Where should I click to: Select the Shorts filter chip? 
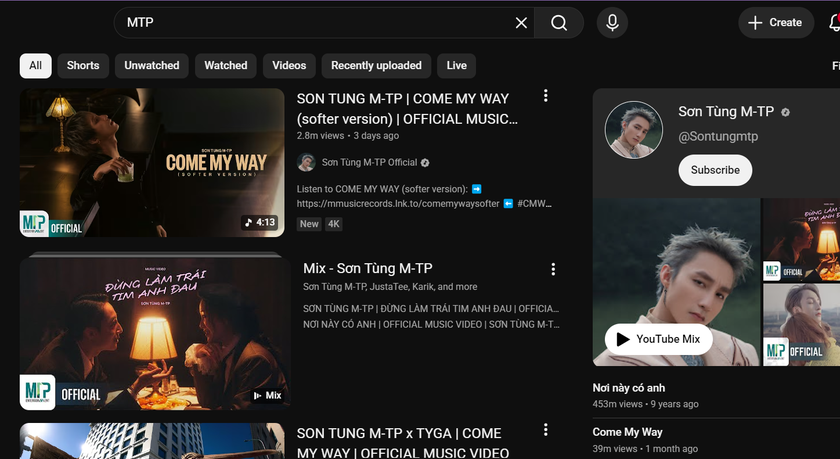(83, 65)
